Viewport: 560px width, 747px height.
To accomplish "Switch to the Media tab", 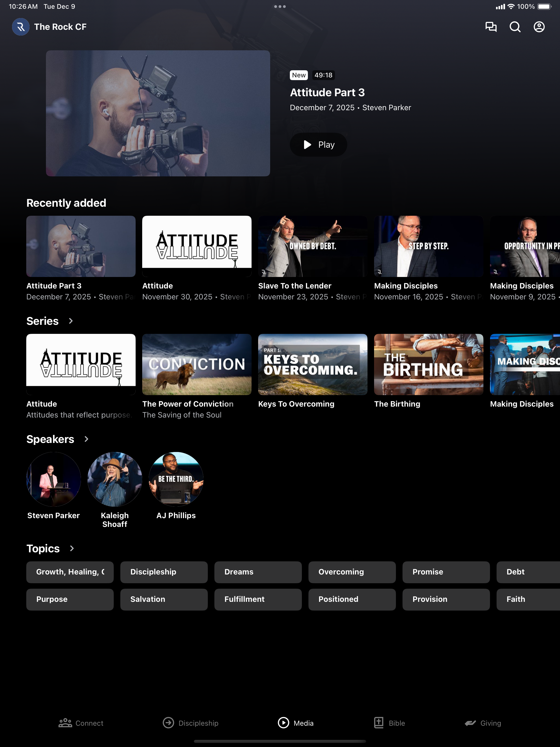I will point(296,723).
